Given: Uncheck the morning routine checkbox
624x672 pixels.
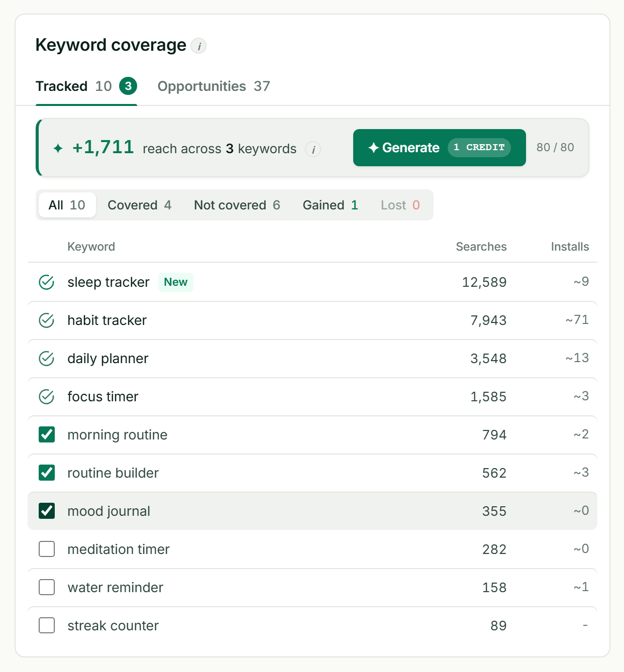Looking at the screenshot, I should coord(47,434).
